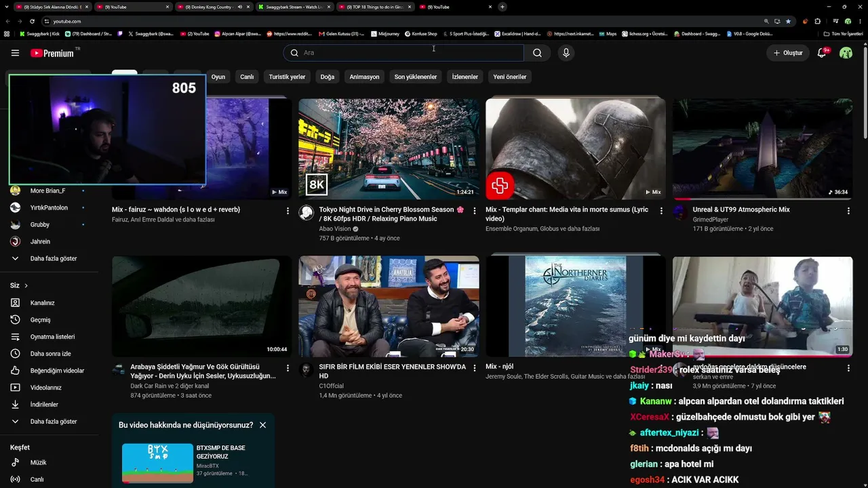868x488 pixels.
Task: Switch to the Donkey Kong Country browser tab
Action: tap(212, 7)
